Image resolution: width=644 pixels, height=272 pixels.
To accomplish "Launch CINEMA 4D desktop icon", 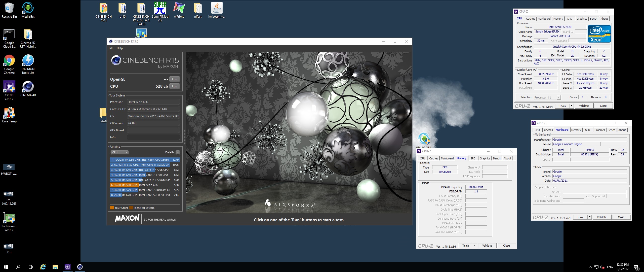I will [28, 89].
